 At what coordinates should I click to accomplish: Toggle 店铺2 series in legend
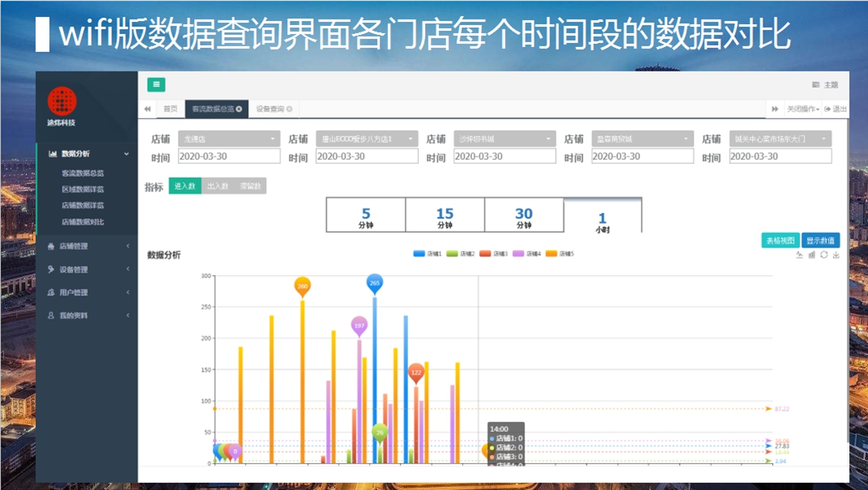pos(461,254)
